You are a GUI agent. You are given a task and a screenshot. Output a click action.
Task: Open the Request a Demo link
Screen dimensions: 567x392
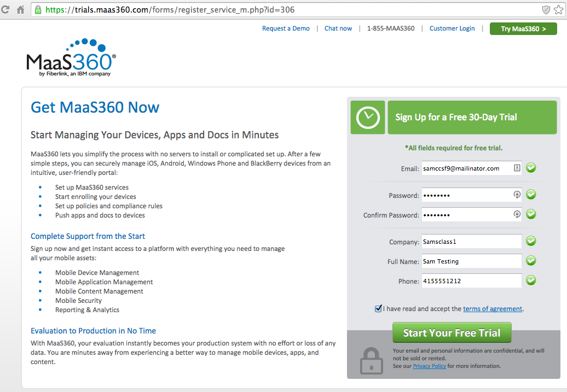pyautogui.click(x=286, y=28)
